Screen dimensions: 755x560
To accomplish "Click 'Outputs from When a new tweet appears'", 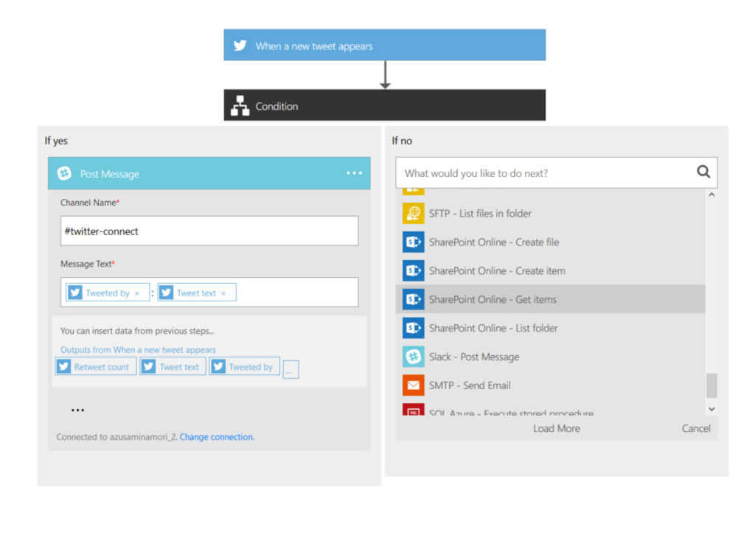I will (138, 350).
